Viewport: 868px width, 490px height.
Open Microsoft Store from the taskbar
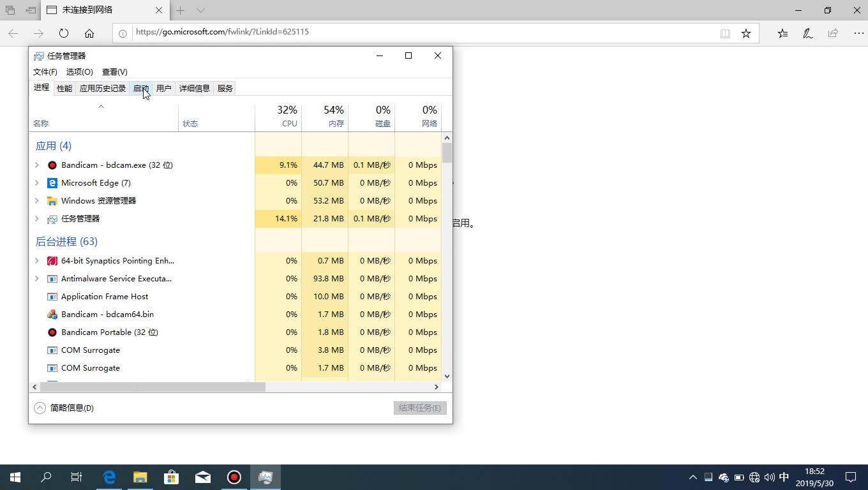point(172,477)
